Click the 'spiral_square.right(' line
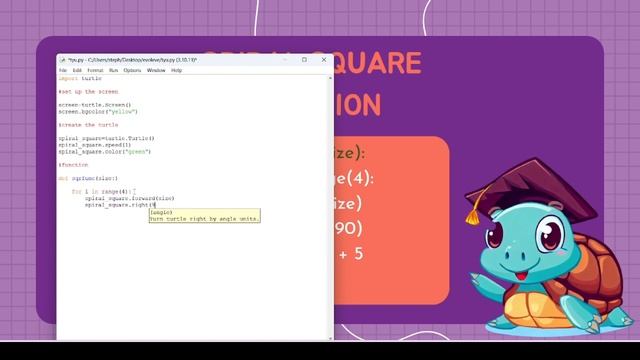Image resolution: width=640 pixels, height=360 pixels. [120, 205]
